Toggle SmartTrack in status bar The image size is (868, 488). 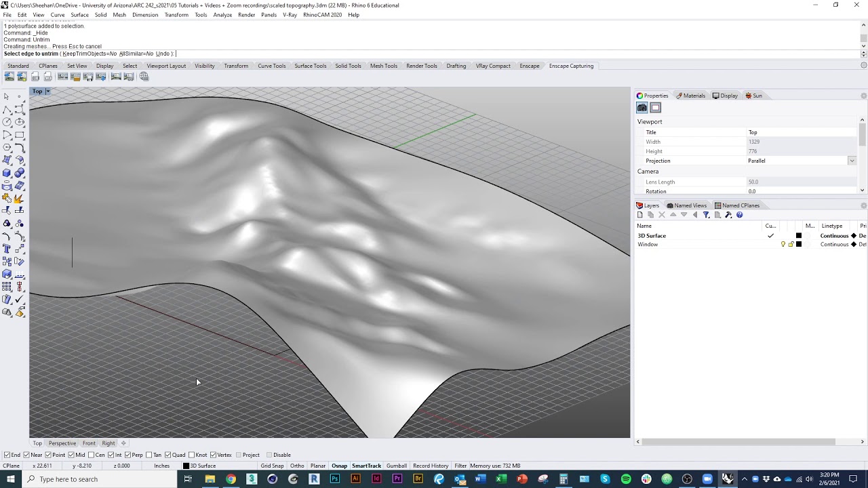coord(366,466)
